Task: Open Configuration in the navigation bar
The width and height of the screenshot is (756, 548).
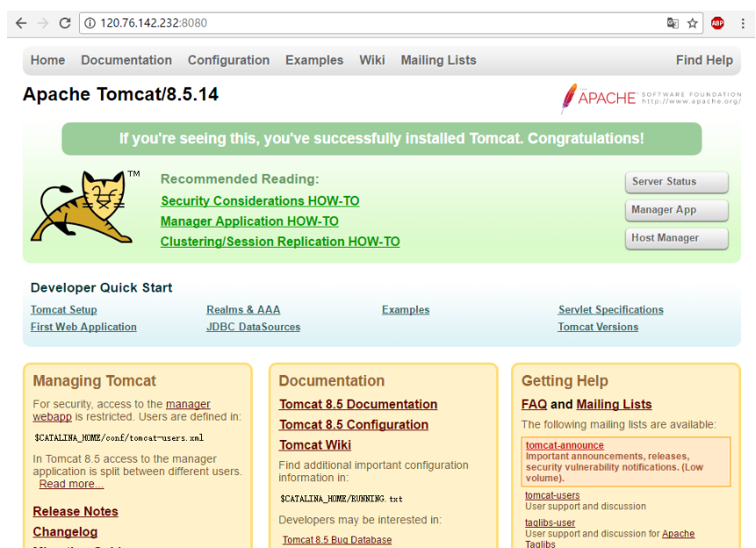Action: click(228, 61)
